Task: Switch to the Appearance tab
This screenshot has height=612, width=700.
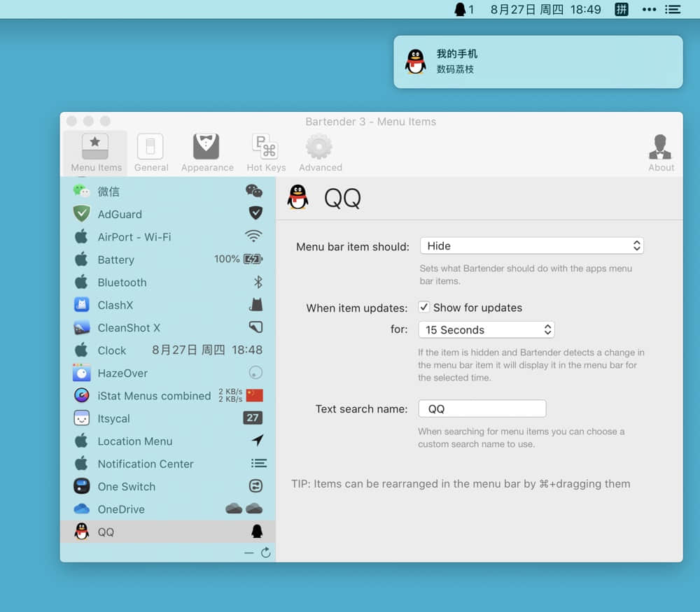Action: coord(207,153)
